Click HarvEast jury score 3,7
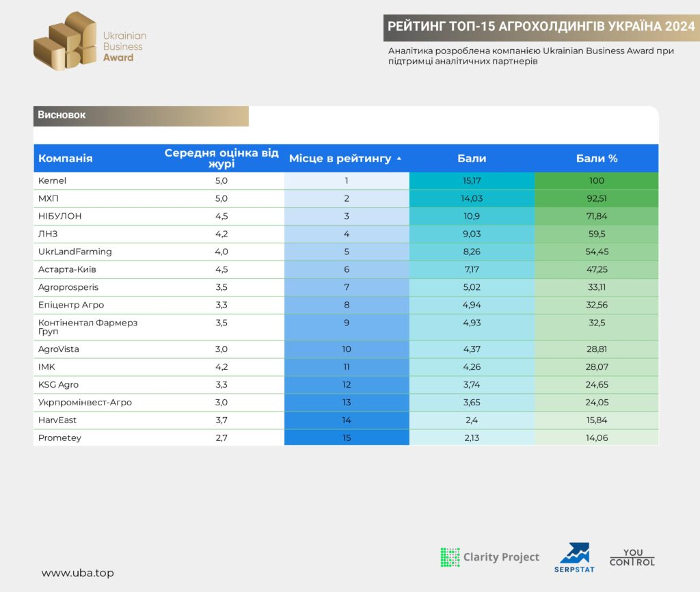 pos(221,420)
